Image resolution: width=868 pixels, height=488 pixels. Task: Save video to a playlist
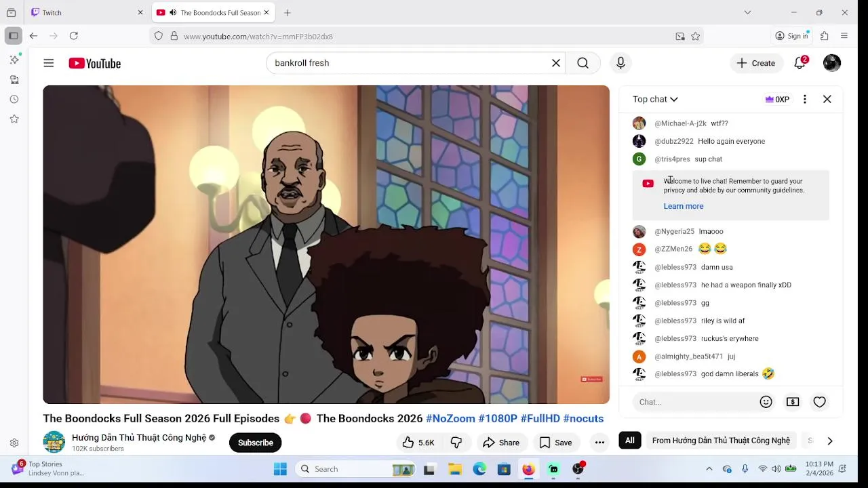coord(555,443)
